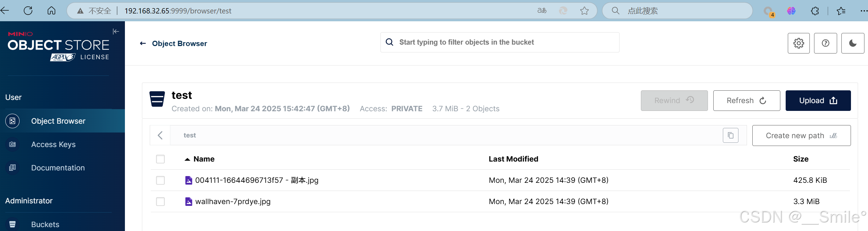The height and width of the screenshot is (231, 868).
Task: Check the 副本.jpg file checkbox
Action: [160, 180]
